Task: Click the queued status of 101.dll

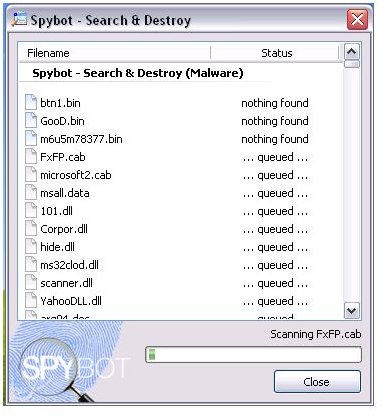Action: coord(275,211)
